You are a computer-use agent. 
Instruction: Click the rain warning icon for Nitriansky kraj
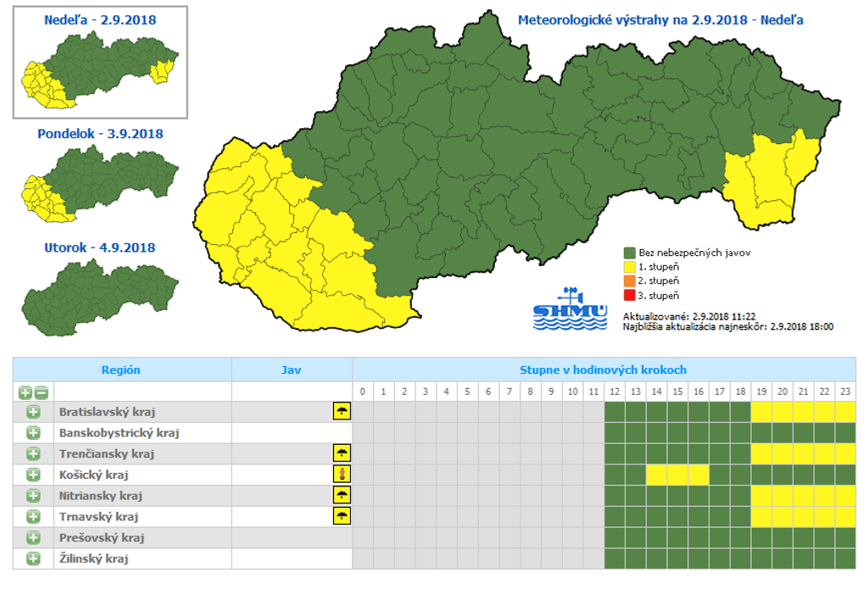click(x=342, y=495)
